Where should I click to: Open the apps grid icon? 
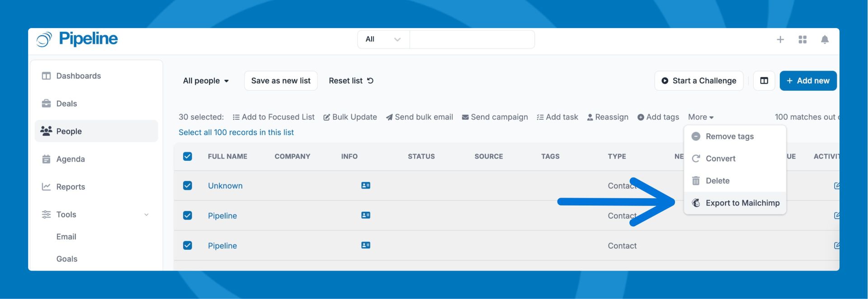802,40
